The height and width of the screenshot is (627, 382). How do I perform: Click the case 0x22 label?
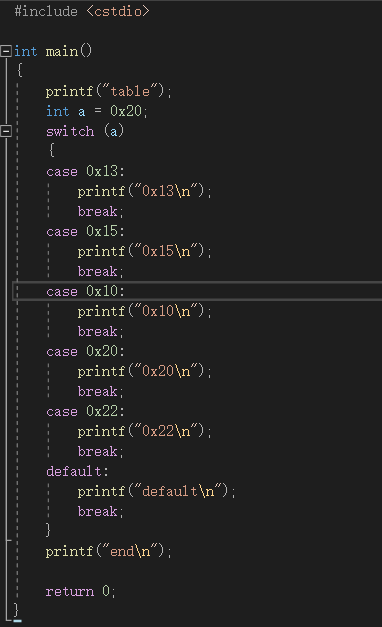click(x=86, y=411)
